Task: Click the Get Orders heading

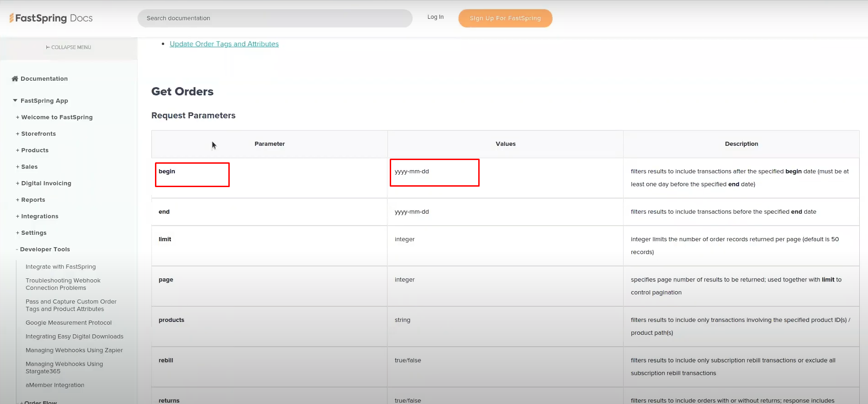Action: point(182,91)
